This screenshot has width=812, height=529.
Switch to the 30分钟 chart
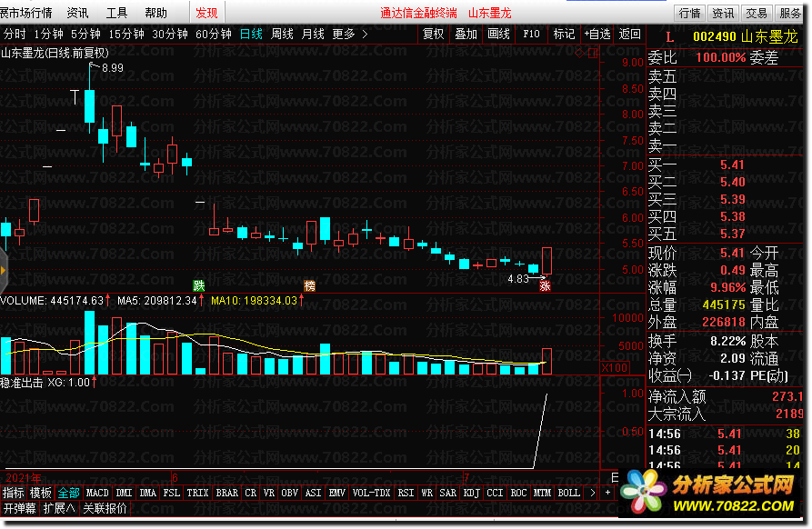[170, 35]
